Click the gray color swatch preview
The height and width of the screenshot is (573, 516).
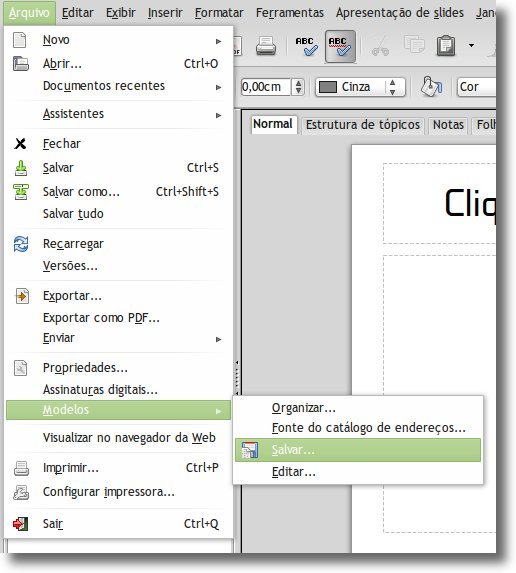pos(328,87)
